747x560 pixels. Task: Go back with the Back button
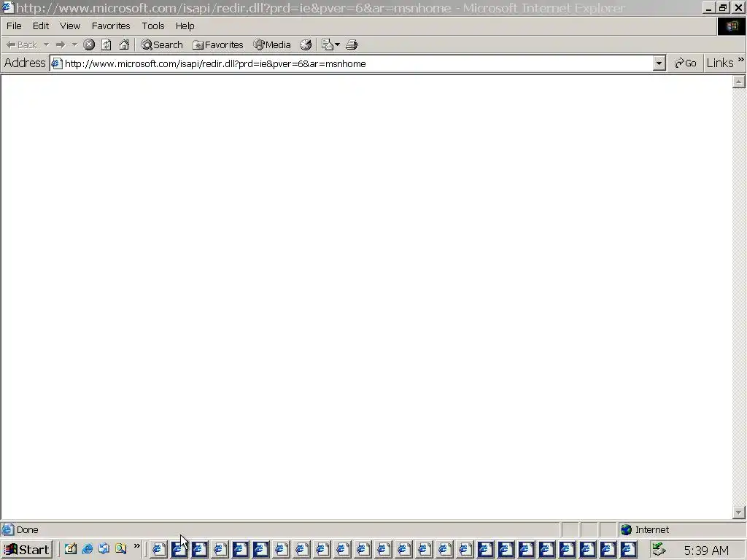[x=21, y=44]
